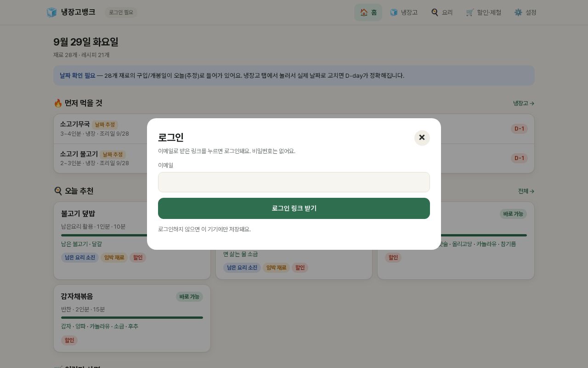Click the 이메일 input field
The image size is (588, 368).
point(294,182)
